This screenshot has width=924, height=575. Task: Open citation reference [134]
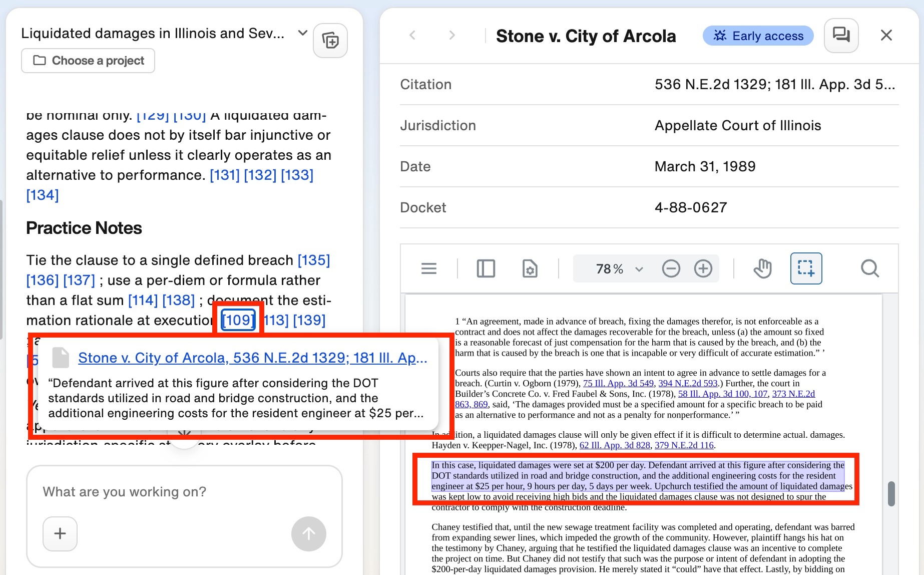pyautogui.click(x=43, y=195)
